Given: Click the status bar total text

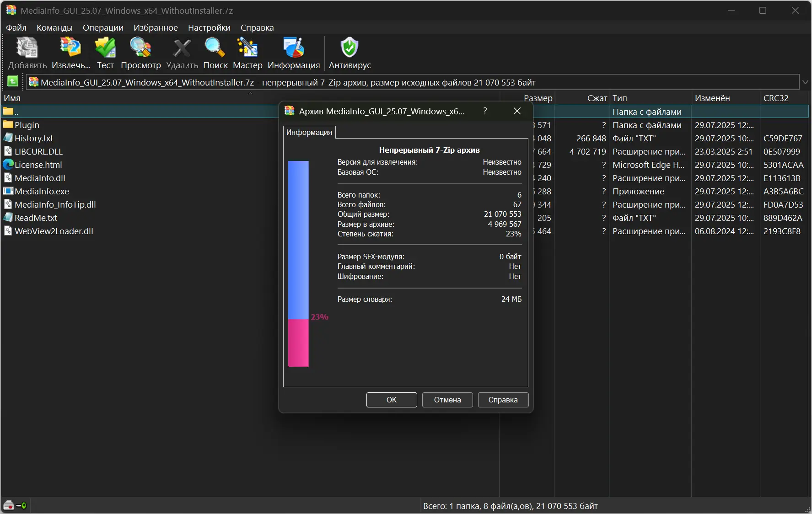Looking at the screenshot, I should click(511, 506).
